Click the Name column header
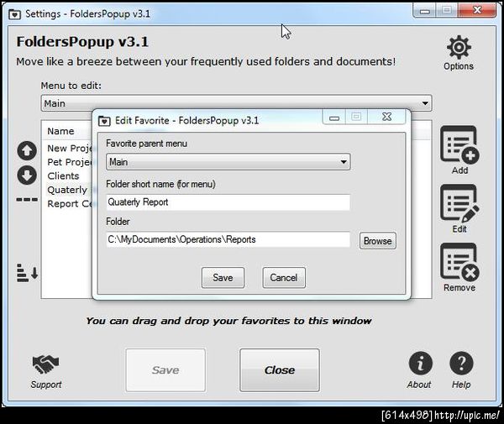Viewport: 504px width, 424px height. (x=67, y=131)
